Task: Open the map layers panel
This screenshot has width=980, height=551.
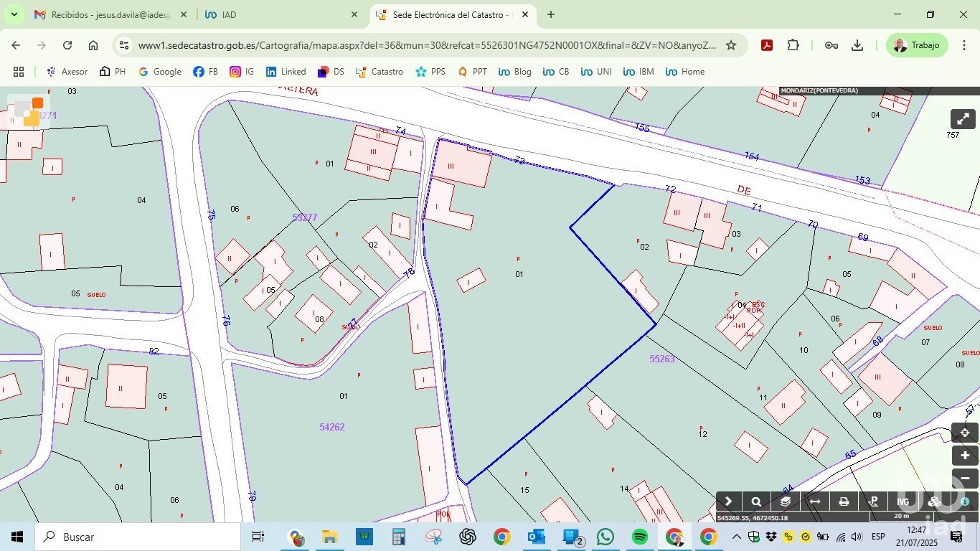Action: coord(786,501)
